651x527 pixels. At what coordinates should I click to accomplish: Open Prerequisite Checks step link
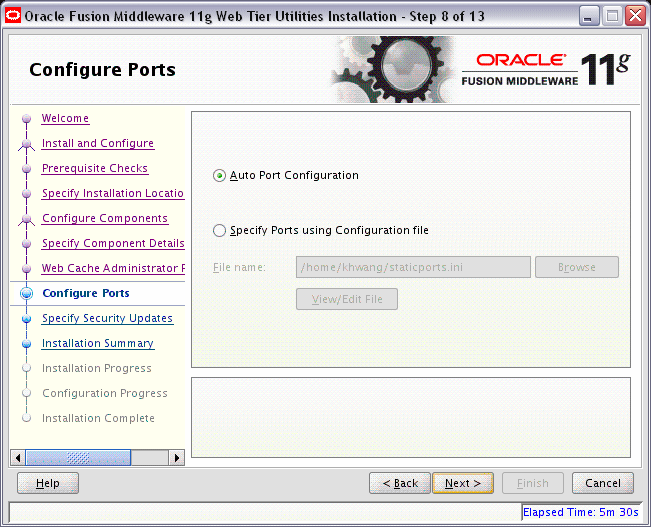tap(95, 168)
